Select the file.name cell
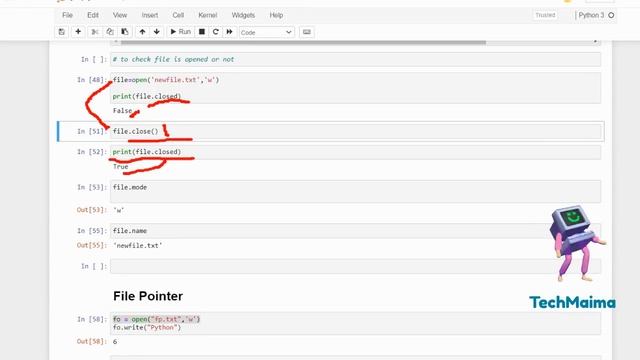The image size is (640, 360). (x=355, y=231)
